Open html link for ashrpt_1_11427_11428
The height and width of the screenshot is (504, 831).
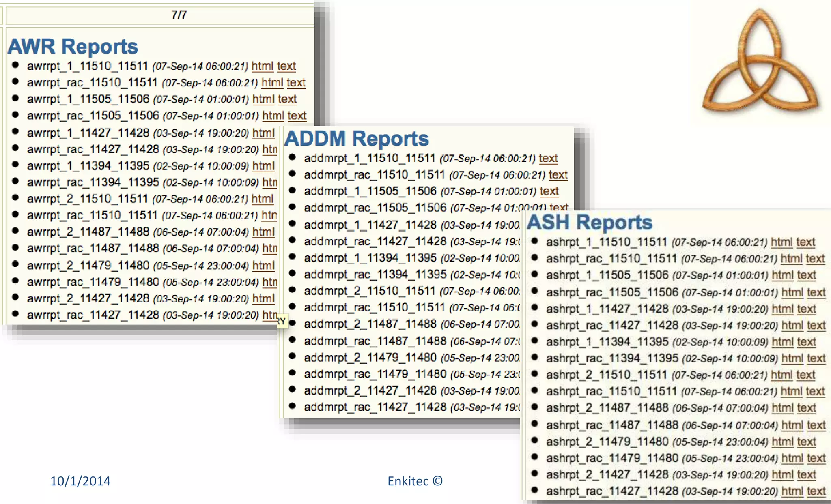tap(782, 309)
